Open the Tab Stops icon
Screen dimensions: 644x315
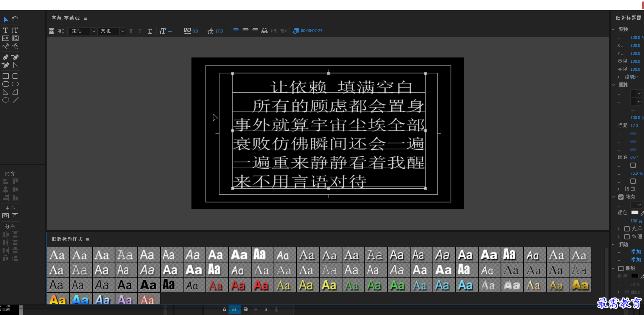coord(264,31)
